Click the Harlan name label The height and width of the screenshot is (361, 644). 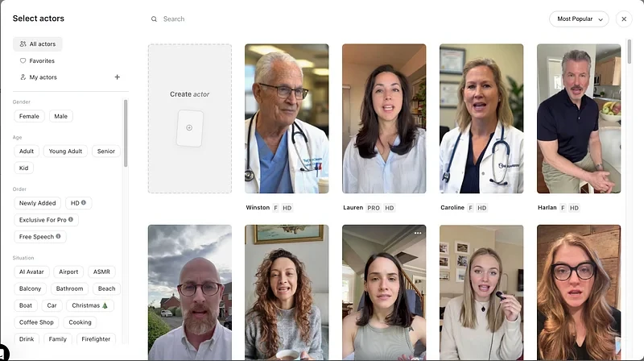pos(547,208)
